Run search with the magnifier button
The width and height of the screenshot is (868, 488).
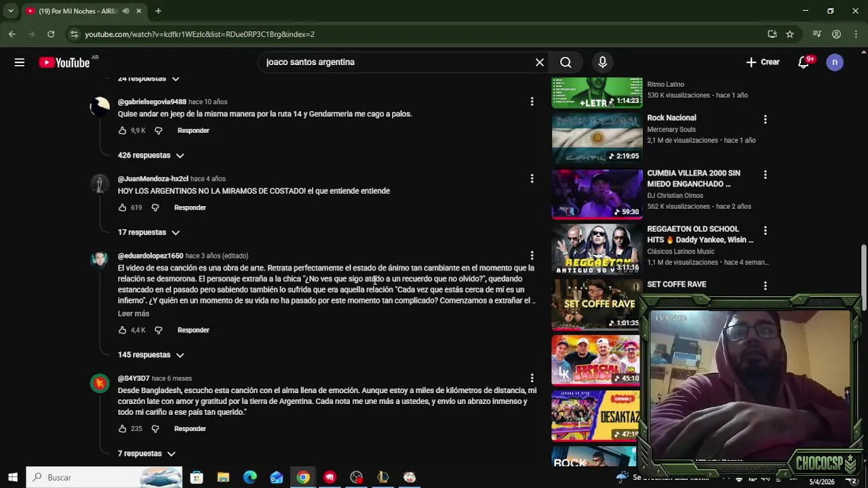(x=566, y=62)
